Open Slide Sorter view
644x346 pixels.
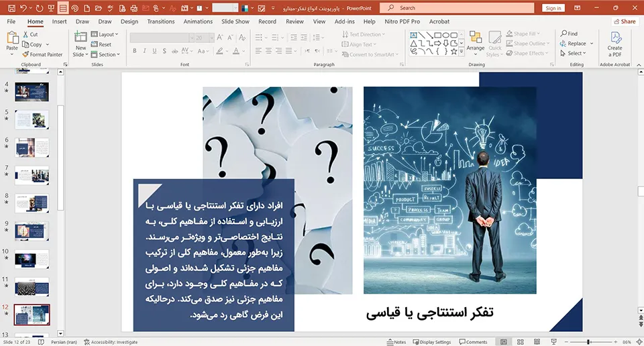521,342
